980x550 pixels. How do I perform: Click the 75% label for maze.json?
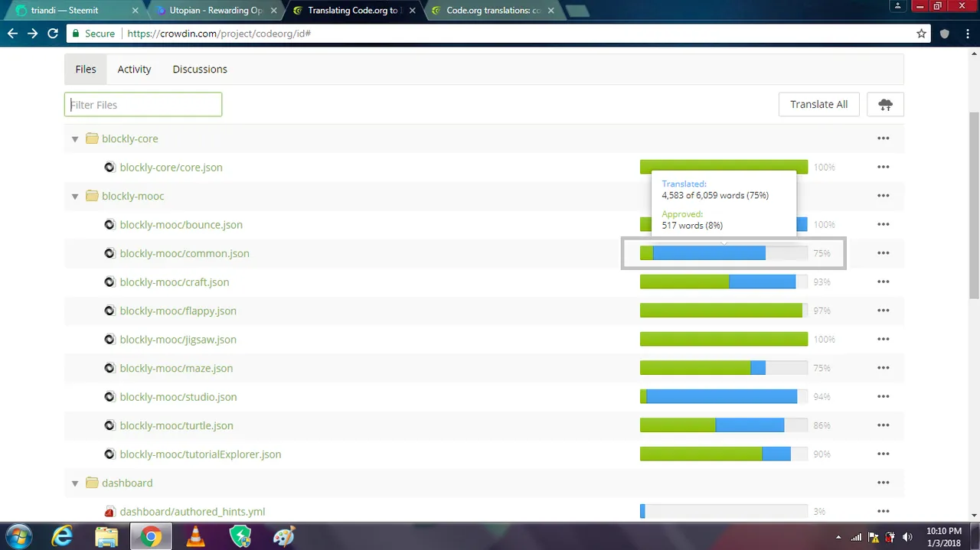click(x=822, y=368)
